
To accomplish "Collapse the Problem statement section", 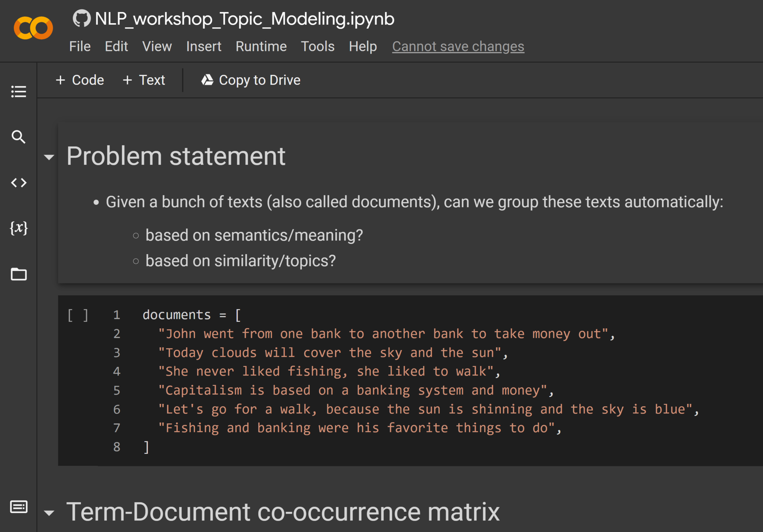I will point(49,157).
